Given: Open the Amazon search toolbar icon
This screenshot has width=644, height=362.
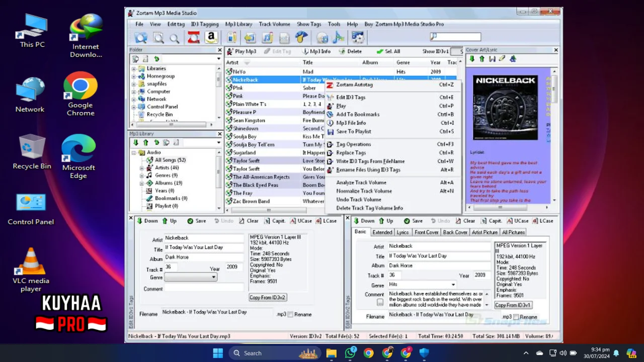Looking at the screenshot, I should pyautogui.click(x=211, y=37).
